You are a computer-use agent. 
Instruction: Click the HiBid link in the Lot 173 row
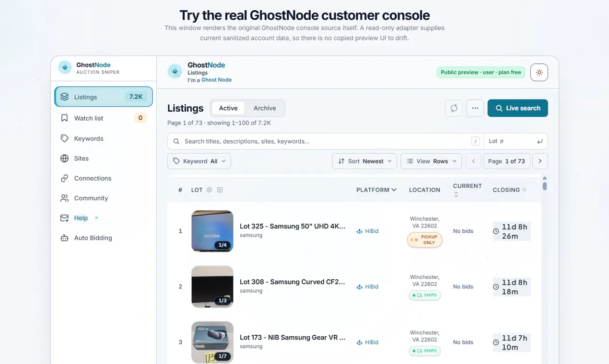pyautogui.click(x=367, y=342)
